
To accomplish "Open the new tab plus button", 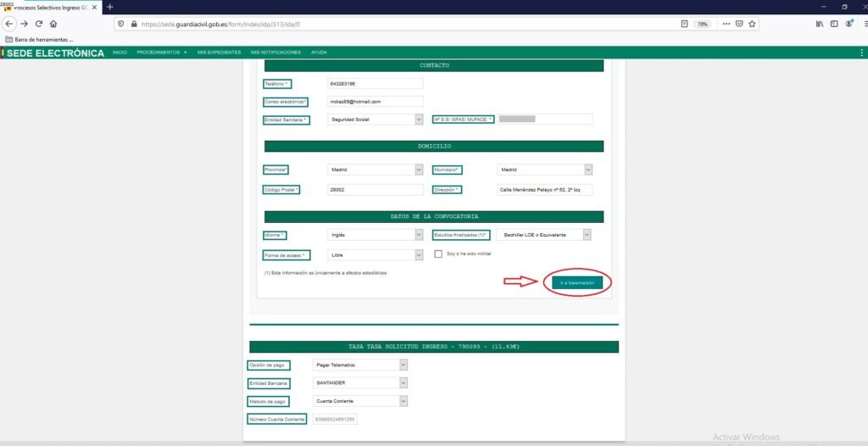I will 109,7.
